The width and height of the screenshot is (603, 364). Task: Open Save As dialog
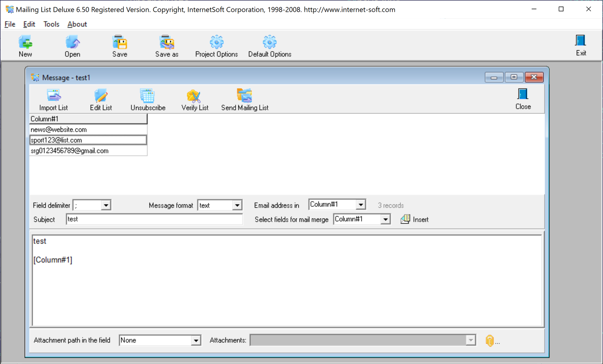click(x=167, y=46)
